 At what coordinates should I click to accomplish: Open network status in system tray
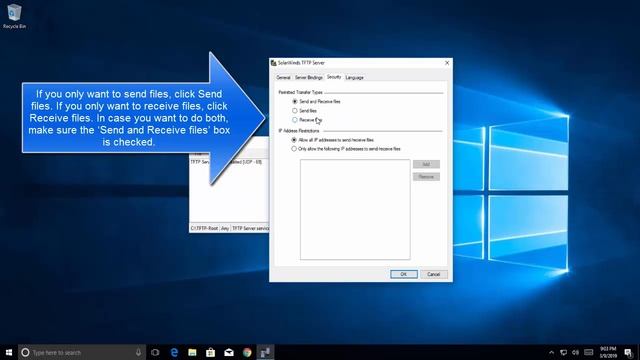[563, 352]
